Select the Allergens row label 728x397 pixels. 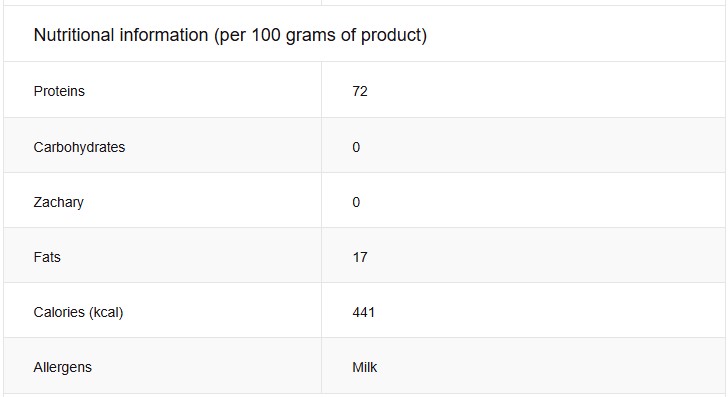point(63,367)
